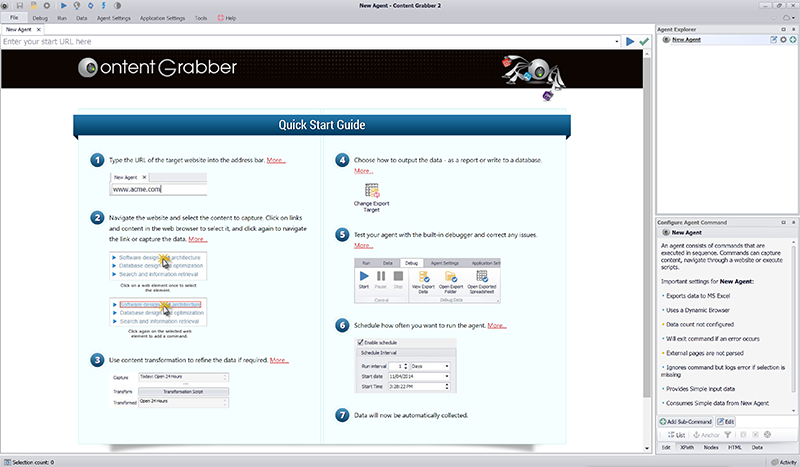Click the start URL input field
This screenshot has height=467, width=800.
[306, 42]
